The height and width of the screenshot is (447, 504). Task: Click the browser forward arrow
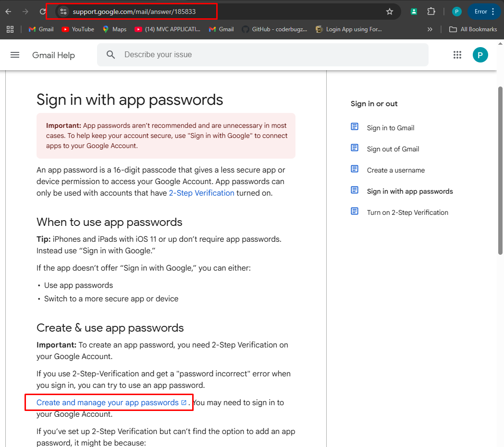[25, 12]
